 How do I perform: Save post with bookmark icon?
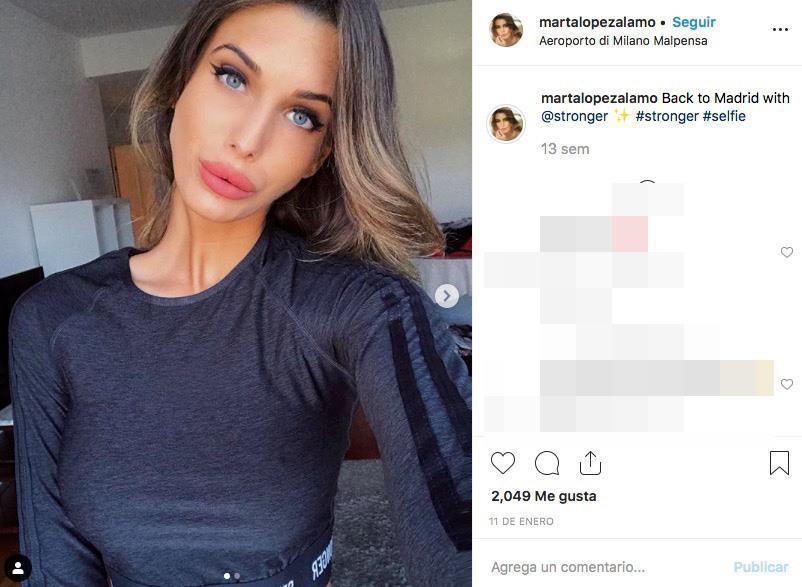(x=779, y=463)
